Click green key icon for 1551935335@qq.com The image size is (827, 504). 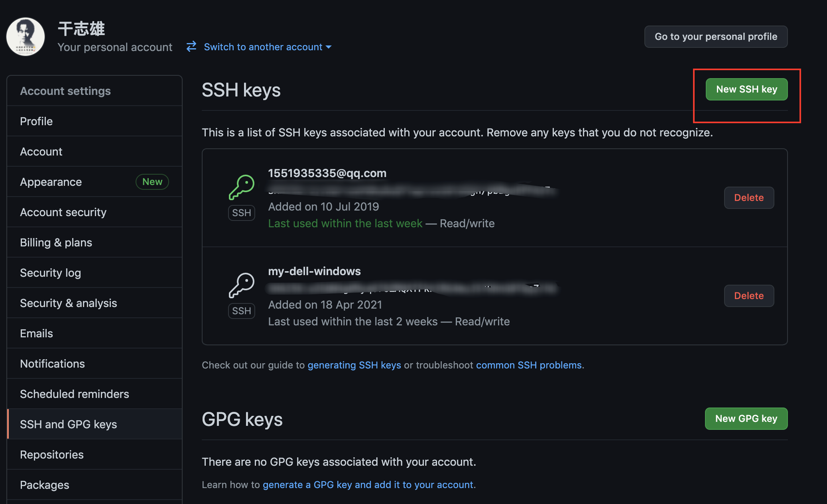click(x=242, y=187)
